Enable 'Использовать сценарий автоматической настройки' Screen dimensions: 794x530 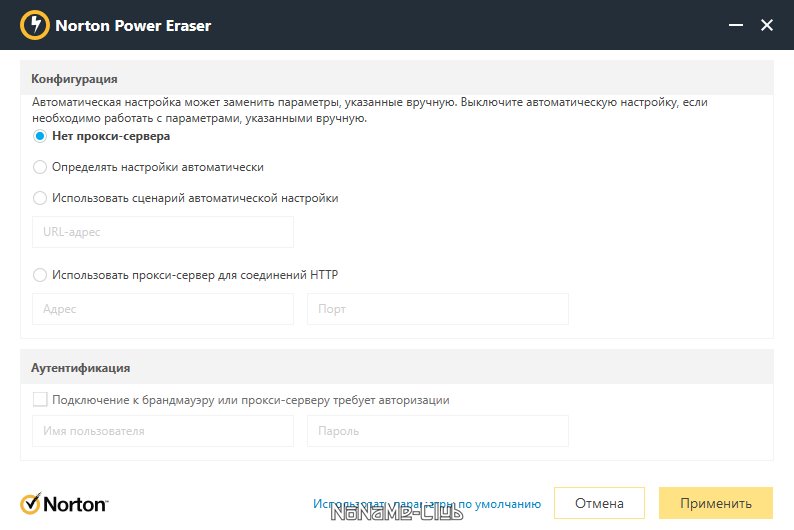tap(40, 198)
